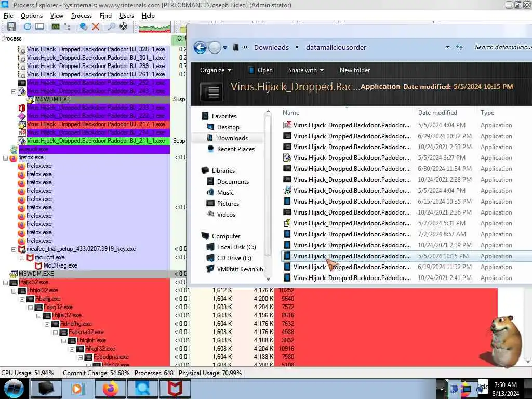Click the CPU usage mini graph in toolbar
The width and height of the screenshot is (532, 399).
coord(155,27)
